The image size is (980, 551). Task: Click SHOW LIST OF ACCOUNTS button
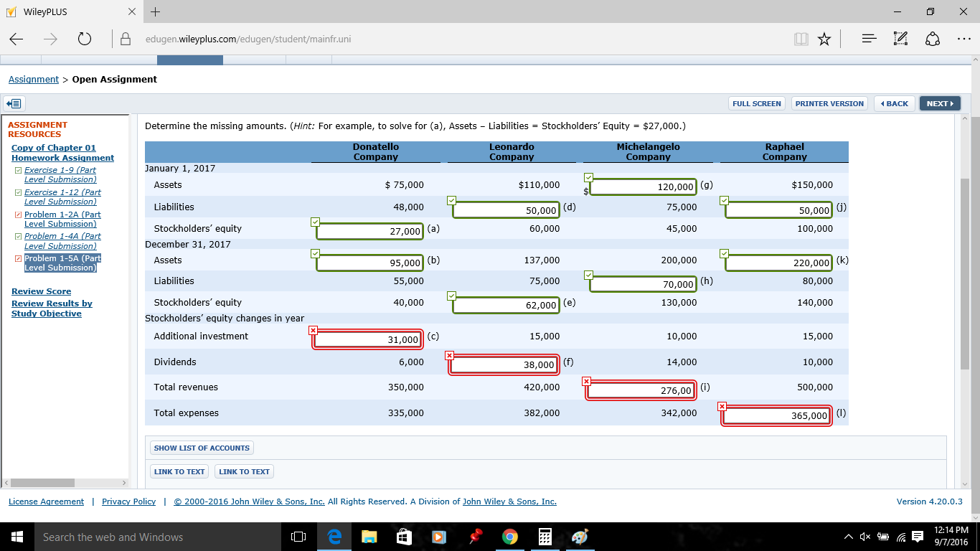(202, 448)
